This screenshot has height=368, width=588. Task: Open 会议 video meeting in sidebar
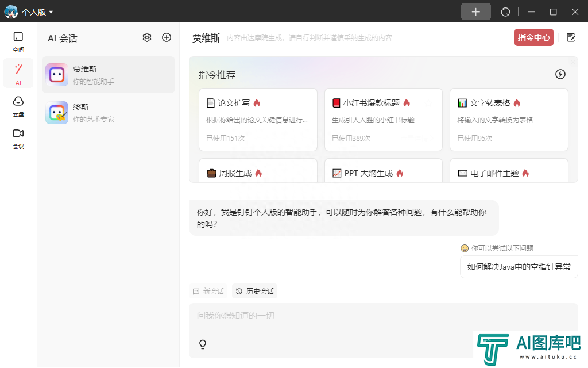[x=18, y=139]
